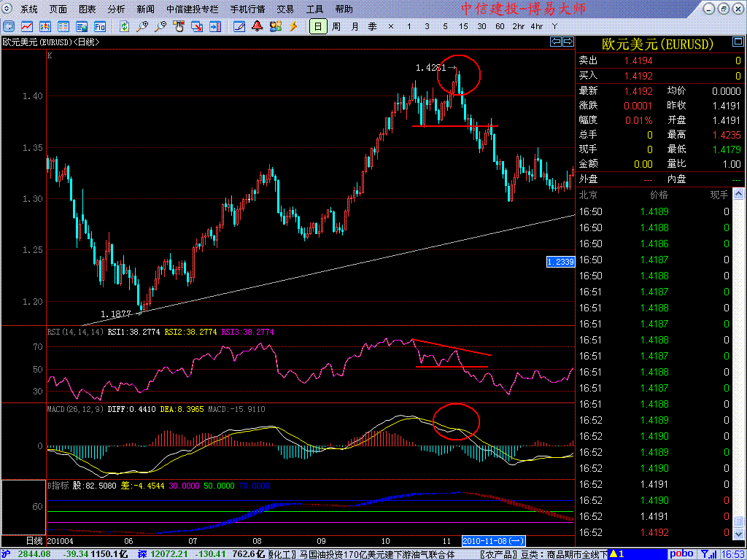This screenshot has width=747, height=560.
Task: Switch chart to weekly 周 period
Action: pos(336,27)
